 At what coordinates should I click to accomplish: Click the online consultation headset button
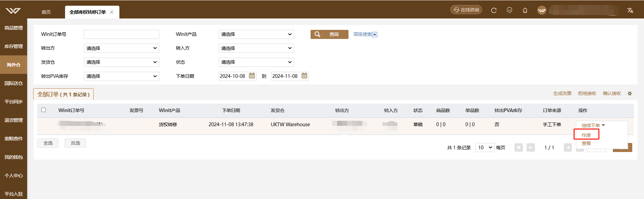point(466,10)
